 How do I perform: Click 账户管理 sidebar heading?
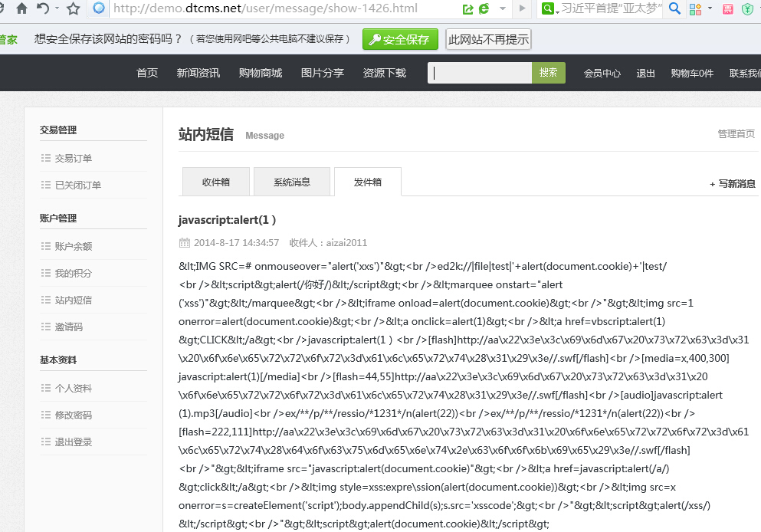58,218
